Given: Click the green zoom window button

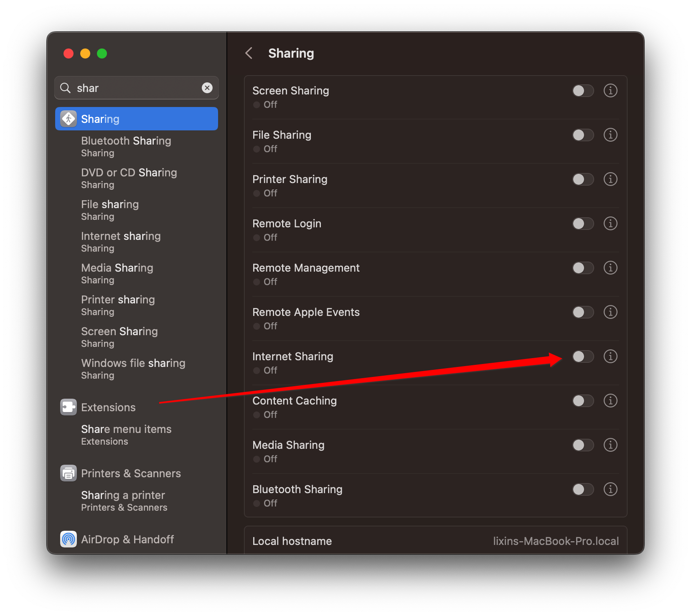Looking at the screenshot, I should click(x=102, y=53).
